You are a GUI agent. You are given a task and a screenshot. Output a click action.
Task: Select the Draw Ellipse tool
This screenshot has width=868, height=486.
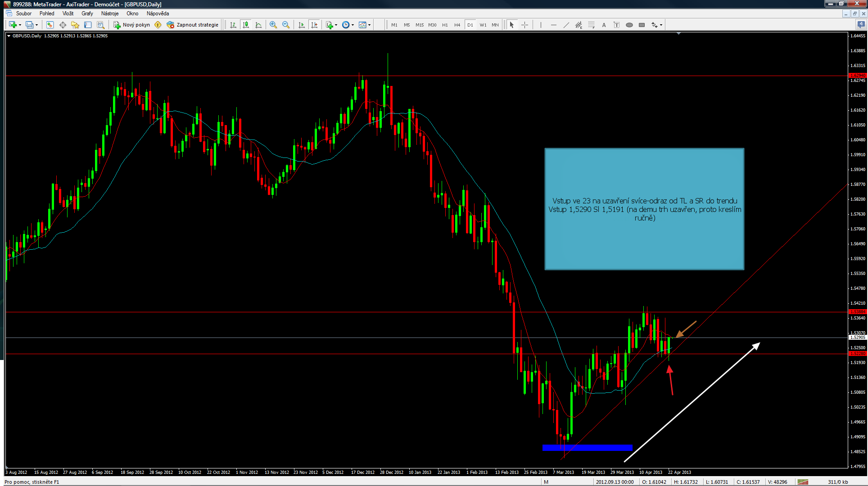pos(629,25)
